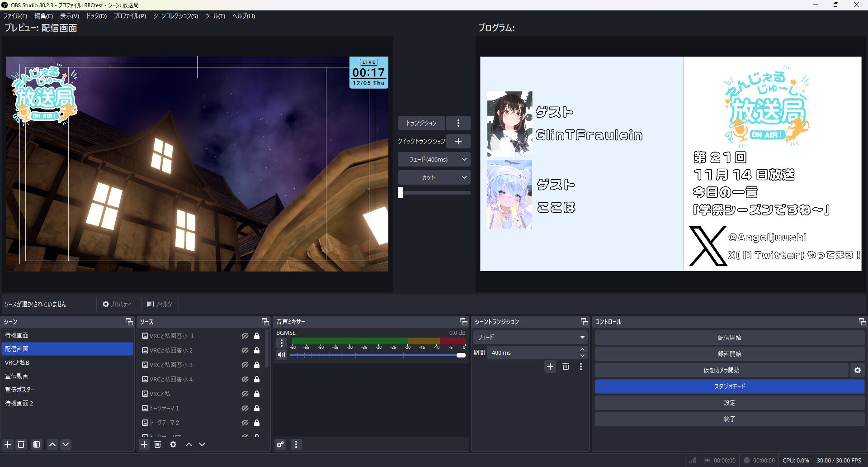
Task: Pop out the Scene Transitions dock
Action: [585, 322]
